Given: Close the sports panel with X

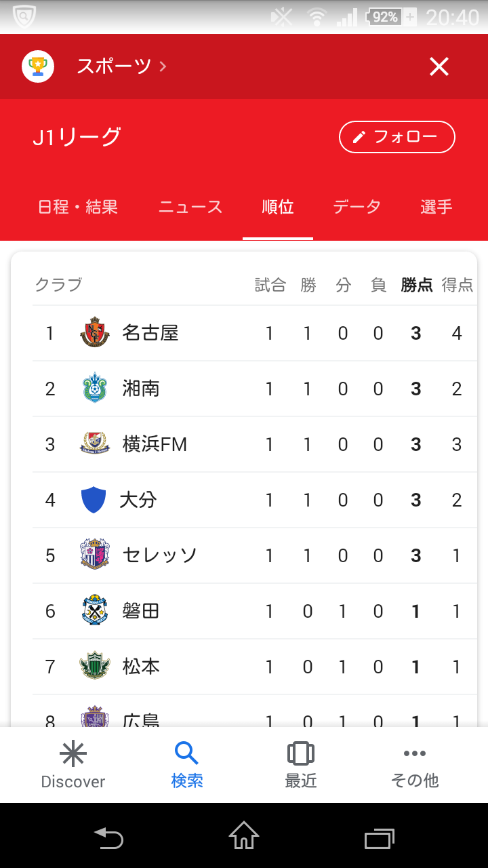Looking at the screenshot, I should point(439,66).
